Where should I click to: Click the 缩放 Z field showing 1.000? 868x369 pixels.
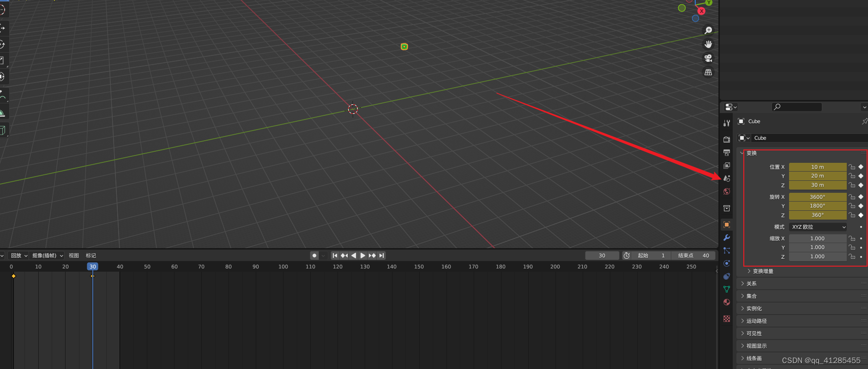[x=818, y=256]
